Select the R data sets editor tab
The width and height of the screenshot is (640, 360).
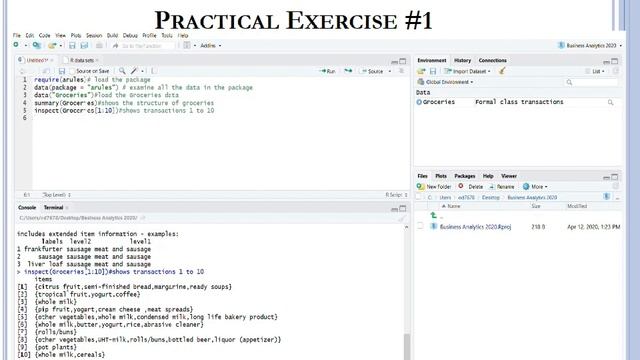[81, 60]
